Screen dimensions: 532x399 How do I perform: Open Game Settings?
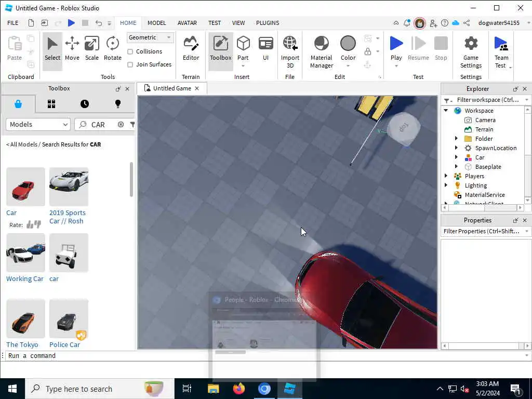(471, 51)
